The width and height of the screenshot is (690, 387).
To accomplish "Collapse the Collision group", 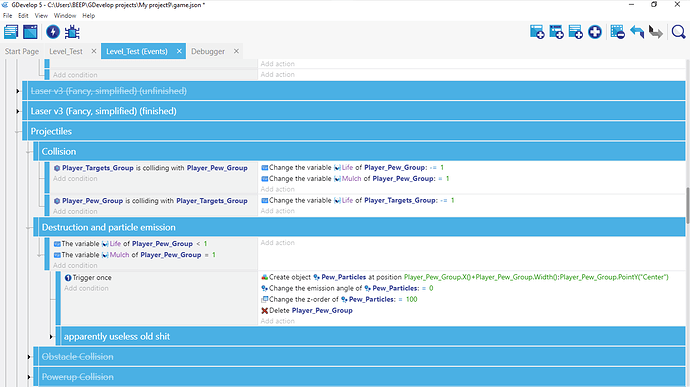I will point(29,152).
